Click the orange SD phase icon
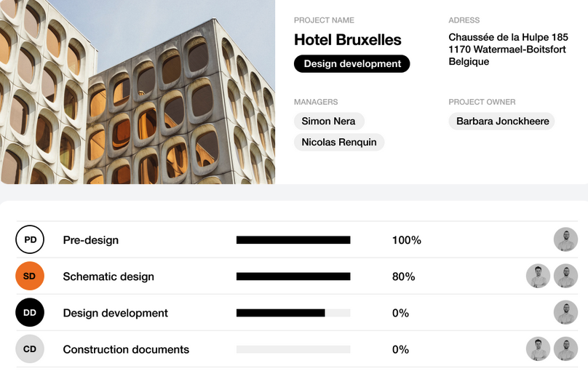This screenshot has width=588, height=382. click(x=30, y=276)
